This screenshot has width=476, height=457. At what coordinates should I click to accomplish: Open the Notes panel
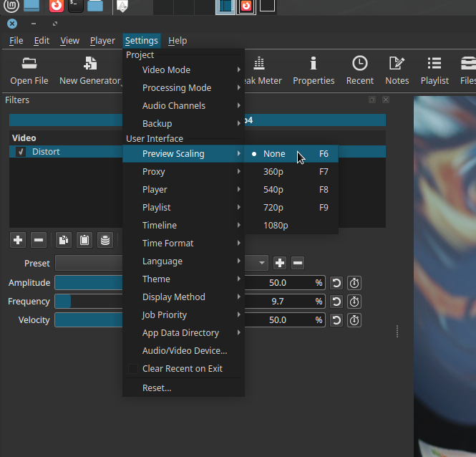397,70
